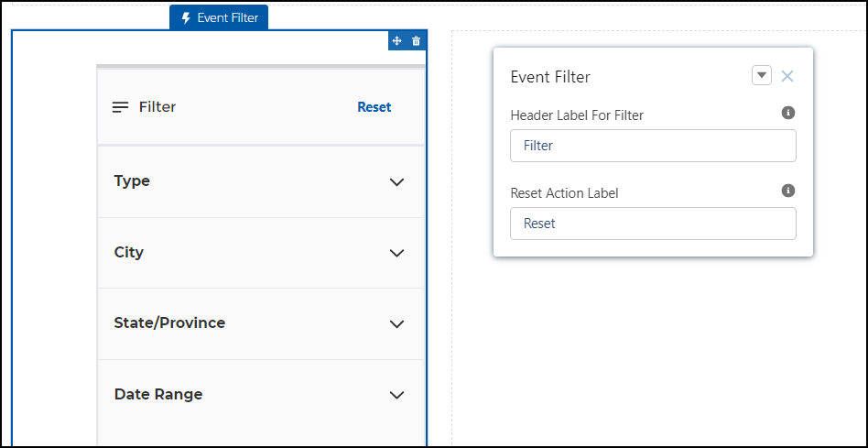This screenshot has width=868, height=448.
Task: Click the Type section label
Action: click(132, 181)
